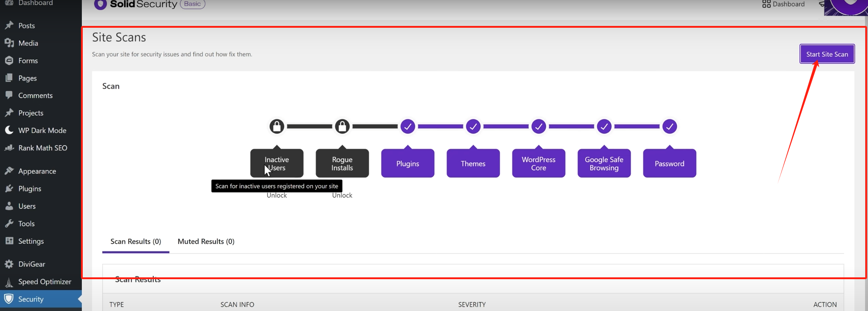This screenshot has width=868, height=311.
Task: Select the Google Safe Browsing box
Action: pyautogui.click(x=604, y=163)
